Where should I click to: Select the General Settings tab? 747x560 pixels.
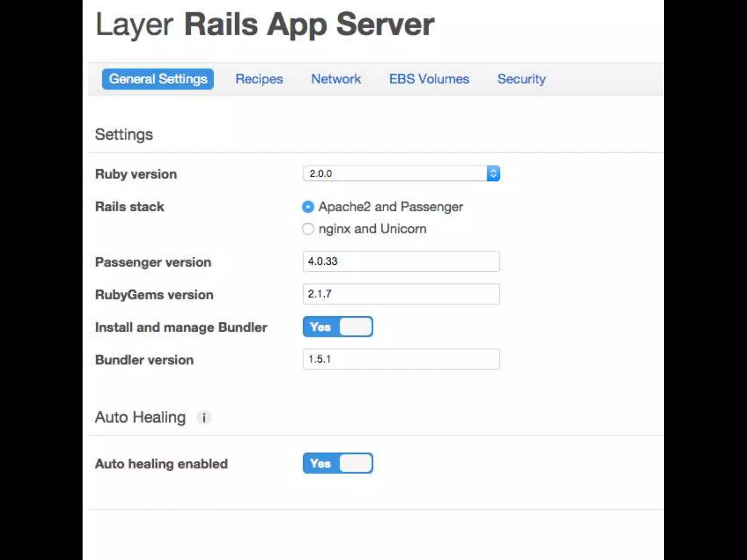[x=158, y=79]
